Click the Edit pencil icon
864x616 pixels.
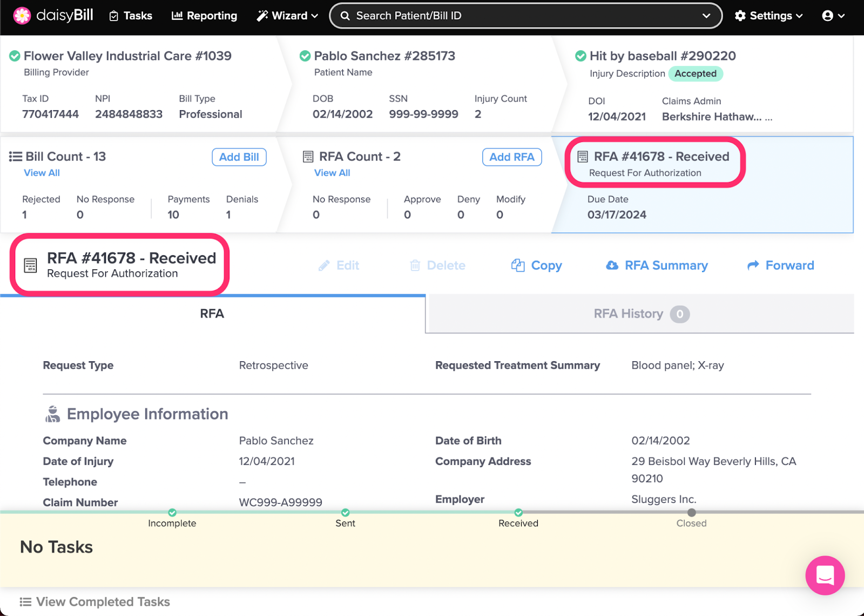(324, 266)
